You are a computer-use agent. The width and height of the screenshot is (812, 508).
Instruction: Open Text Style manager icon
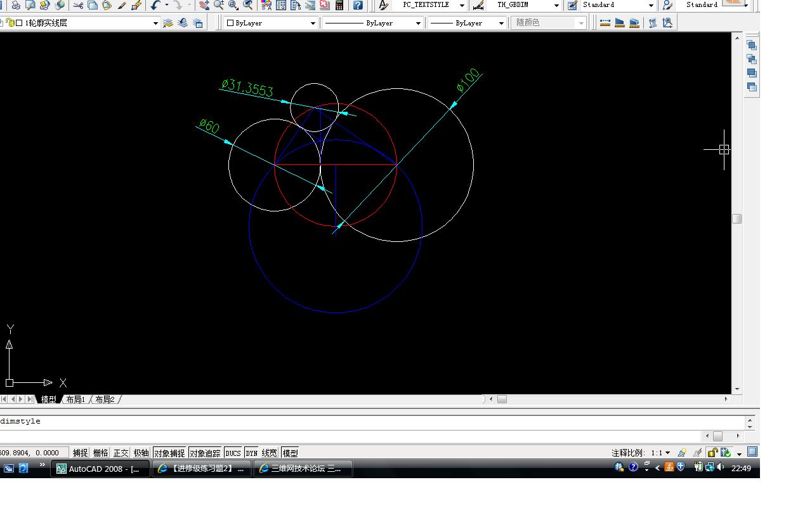[x=383, y=5]
